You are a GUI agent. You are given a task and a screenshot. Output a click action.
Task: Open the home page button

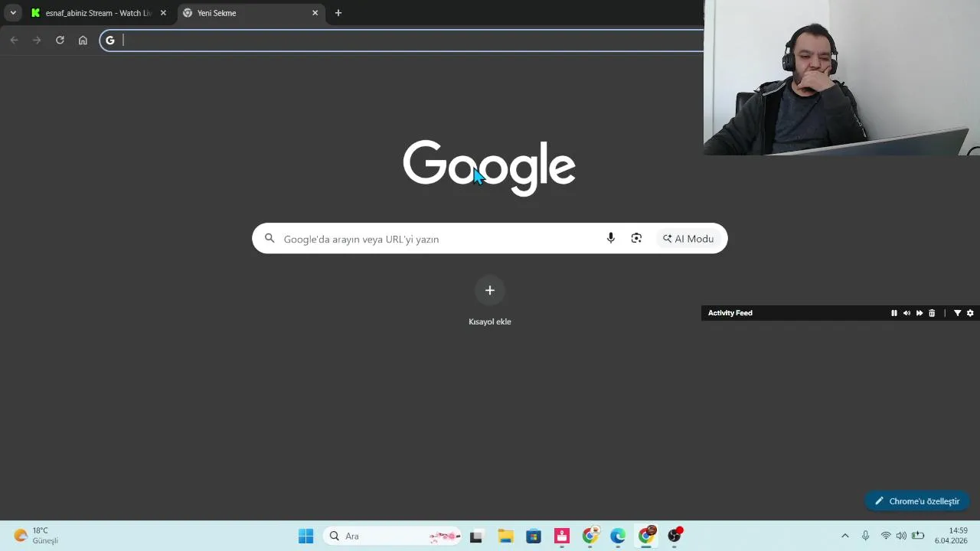[83, 41]
